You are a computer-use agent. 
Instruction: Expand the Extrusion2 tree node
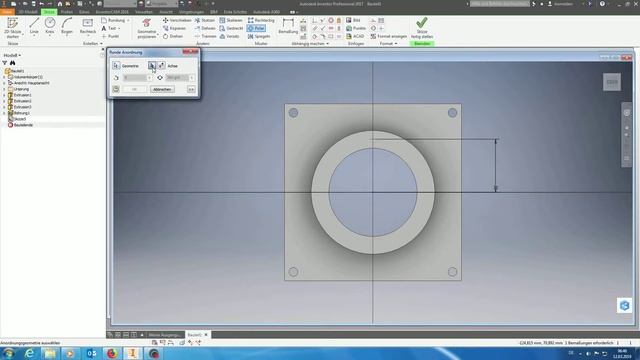pyautogui.click(x=4, y=101)
